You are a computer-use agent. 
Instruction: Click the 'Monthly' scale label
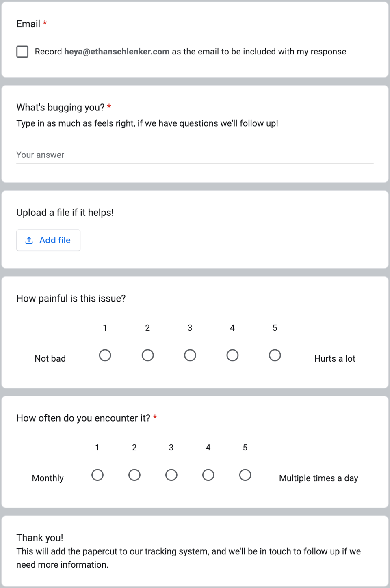click(48, 478)
